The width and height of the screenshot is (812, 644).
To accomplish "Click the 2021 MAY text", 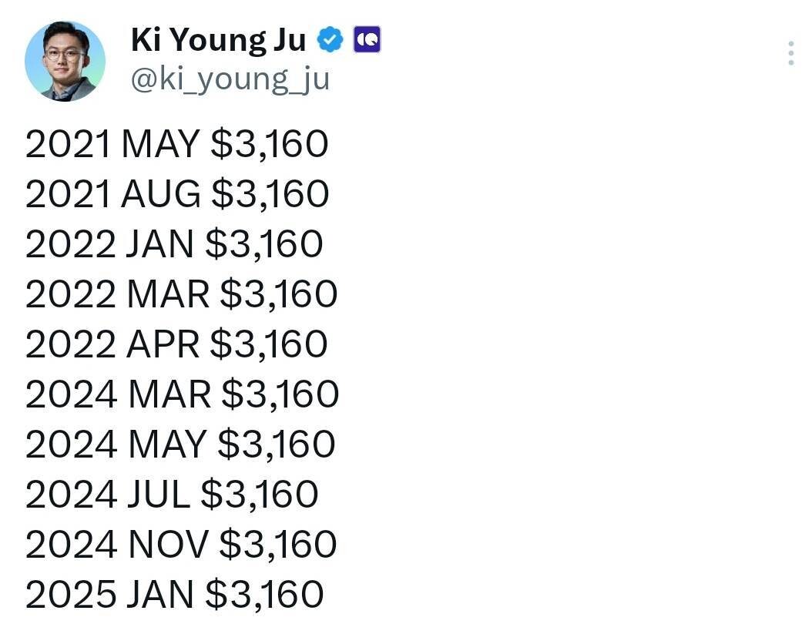I will tap(112, 145).
